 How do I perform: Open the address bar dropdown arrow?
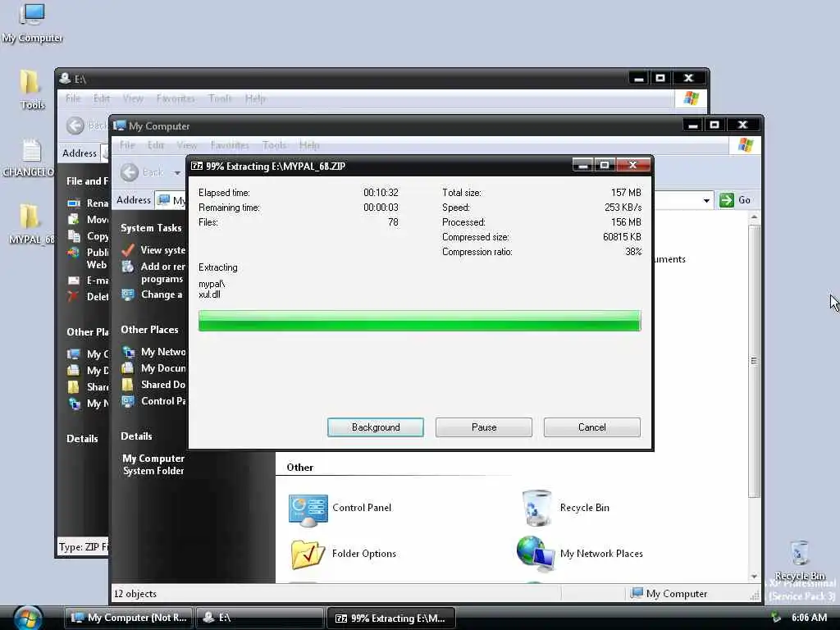point(706,200)
